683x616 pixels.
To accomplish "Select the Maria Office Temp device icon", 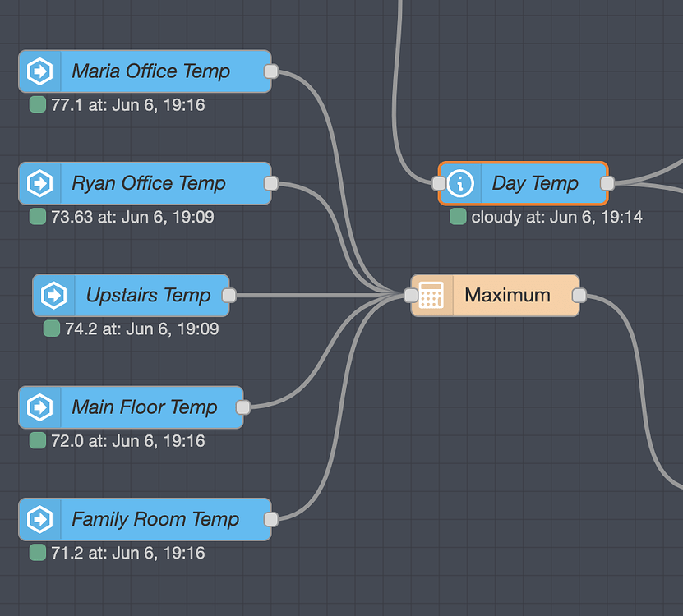I will [x=39, y=71].
